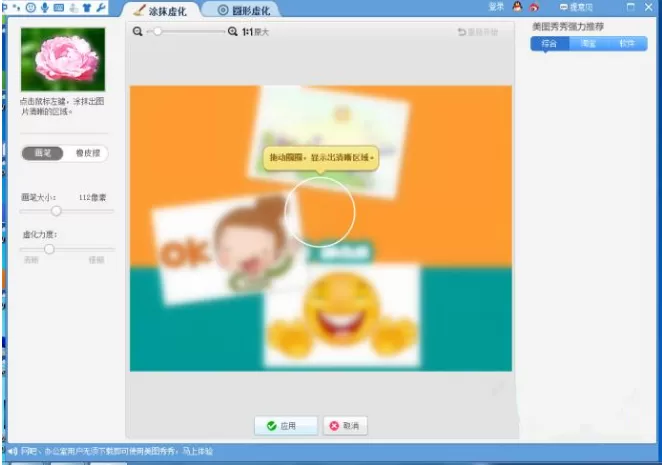Screen dimensions: 662x465
Task: Click the stamp icon in top toolbar
Action: tap(73, 8)
